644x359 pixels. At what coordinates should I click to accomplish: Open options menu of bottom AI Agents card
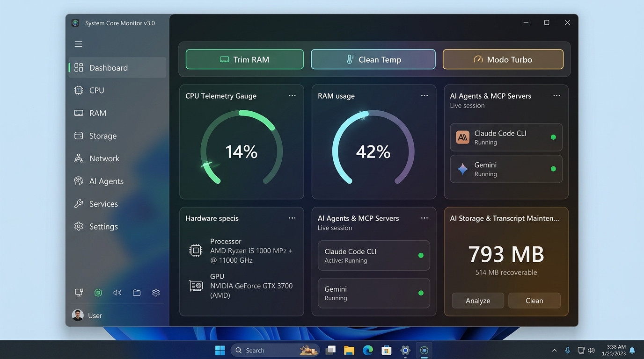pyautogui.click(x=424, y=218)
